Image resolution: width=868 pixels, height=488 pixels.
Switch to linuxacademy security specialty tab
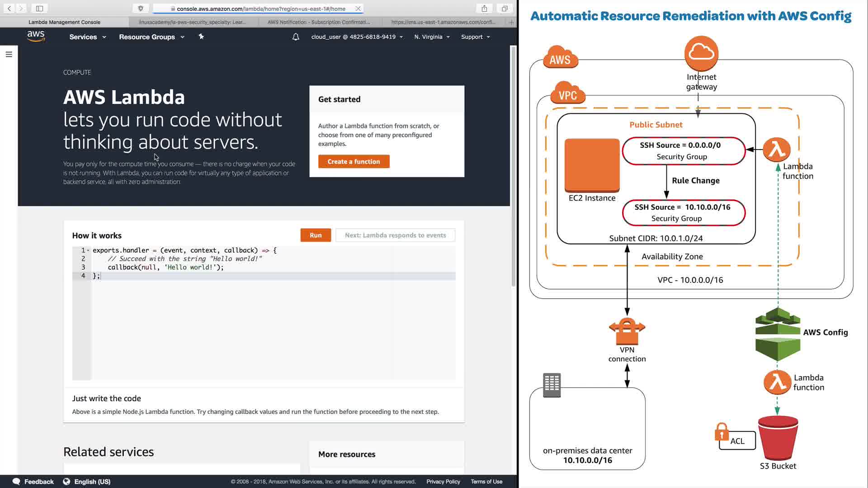pyautogui.click(x=193, y=22)
